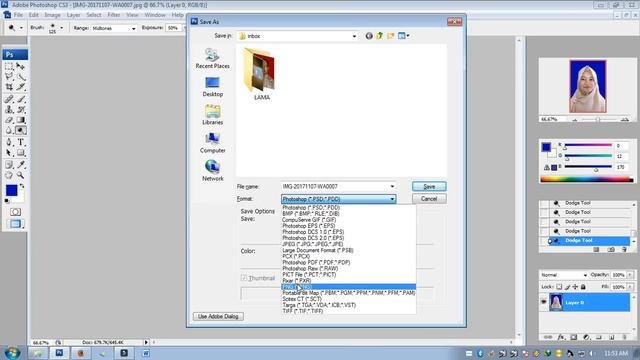Screen dimensions: 640x360
Task: Select the Shape tool
Action: [x=20, y=153]
